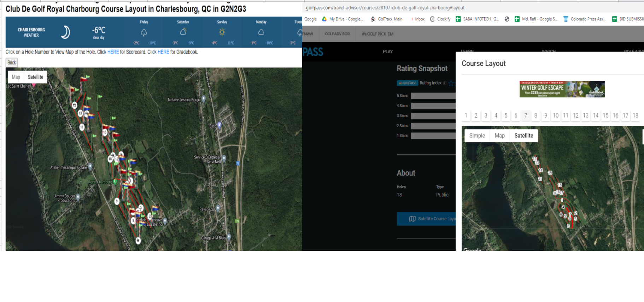Viewport: 644px width, 302px height.
Task: Click hole 10 marker on left course map
Action: 110,159
